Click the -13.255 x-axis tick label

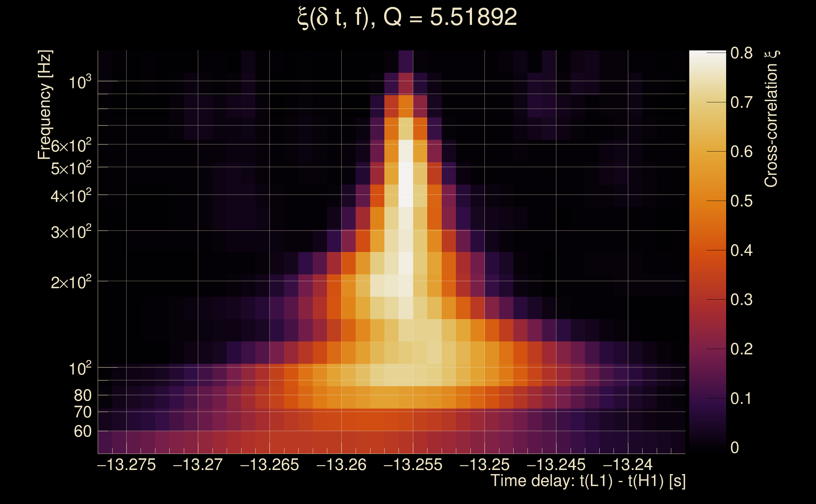tap(413, 465)
